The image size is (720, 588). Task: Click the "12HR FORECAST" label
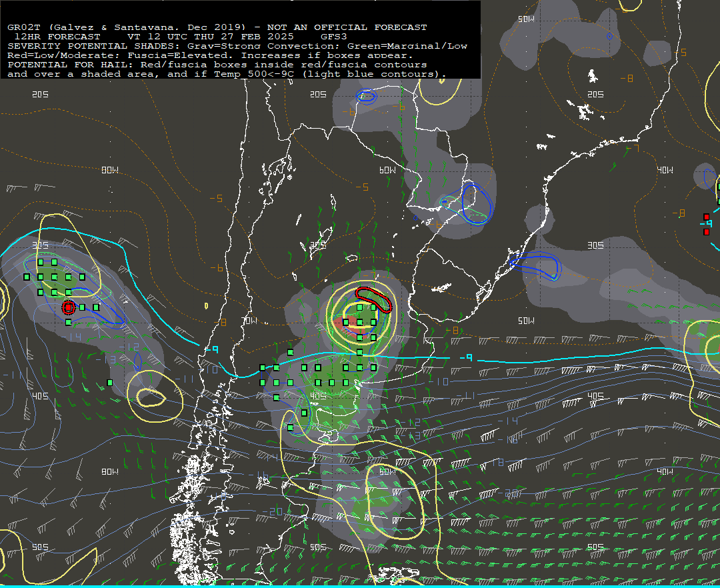[57, 37]
